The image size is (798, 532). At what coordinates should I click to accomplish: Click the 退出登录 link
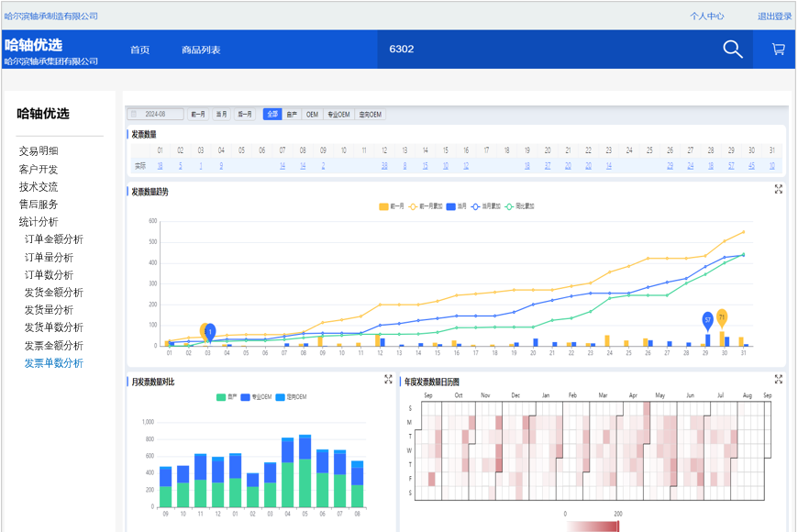[774, 17]
